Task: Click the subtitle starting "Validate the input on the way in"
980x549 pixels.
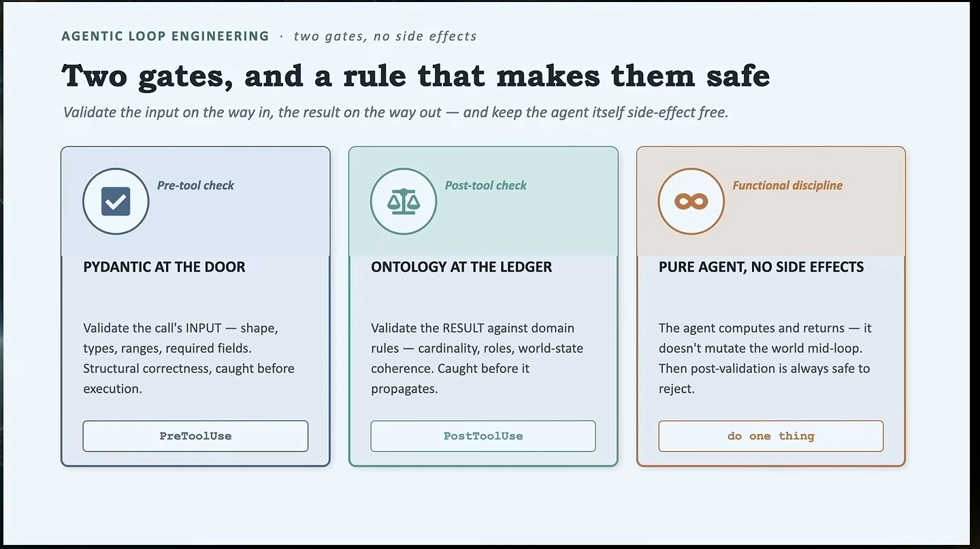Action: [x=395, y=112]
